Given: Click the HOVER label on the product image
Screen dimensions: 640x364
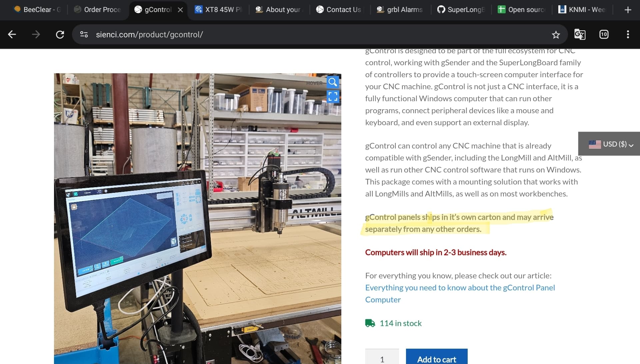Looking at the screenshot, I should 314,83.
